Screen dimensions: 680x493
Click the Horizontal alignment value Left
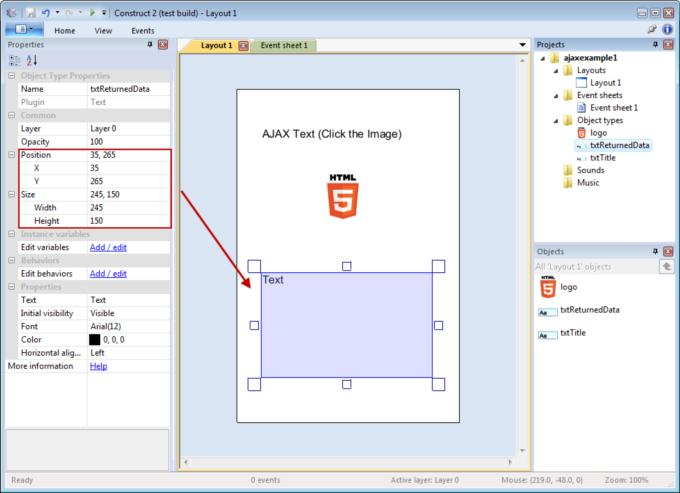129,353
